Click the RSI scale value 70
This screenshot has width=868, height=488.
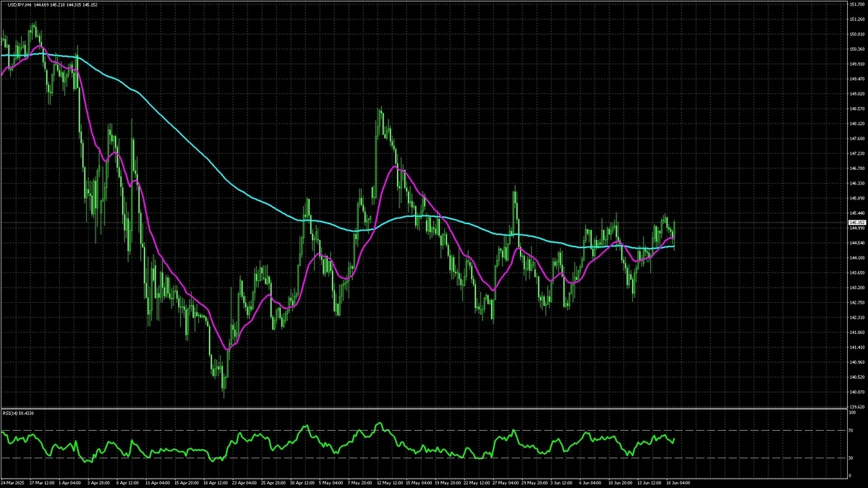(x=851, y=430)
